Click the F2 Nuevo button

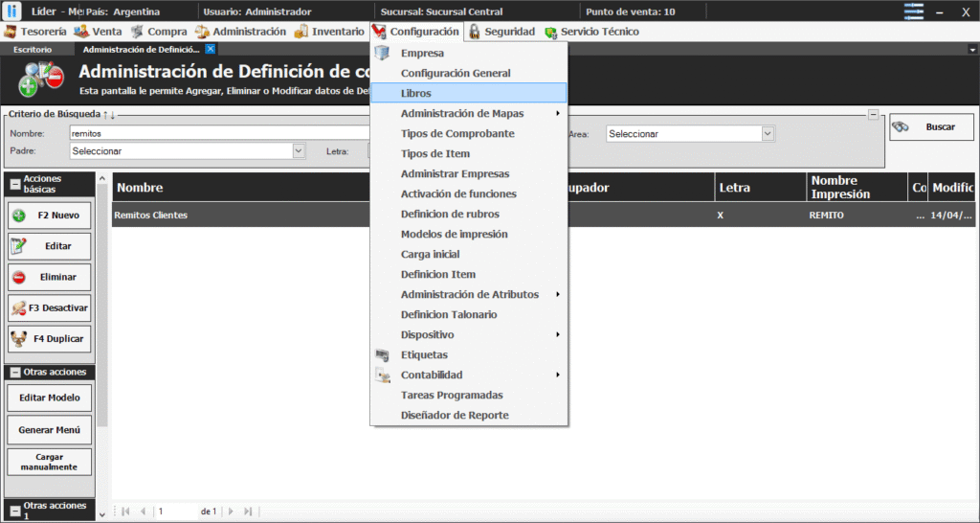pos(50,216)
